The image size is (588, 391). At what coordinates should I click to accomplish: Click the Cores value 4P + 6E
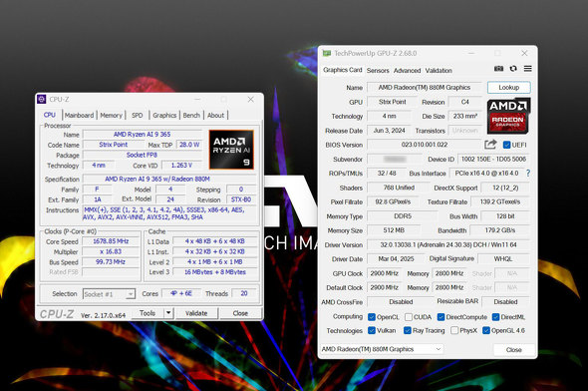click(x=181, y=293)
